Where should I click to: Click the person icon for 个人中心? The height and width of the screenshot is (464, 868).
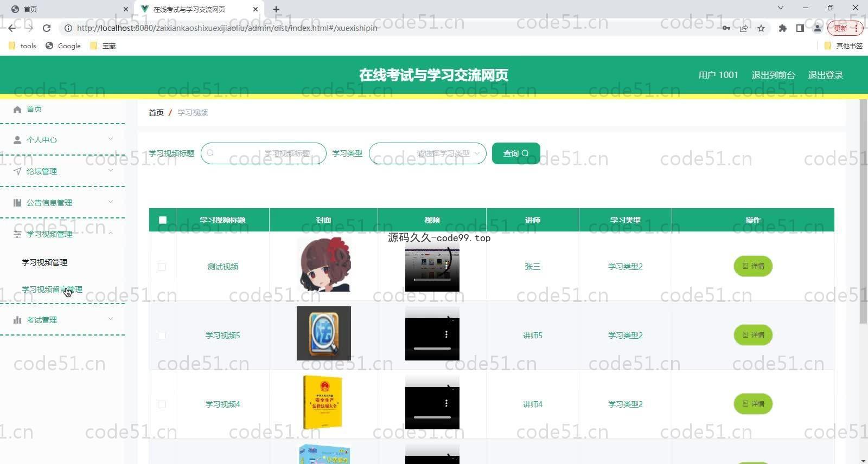click(x=17, y=140)
